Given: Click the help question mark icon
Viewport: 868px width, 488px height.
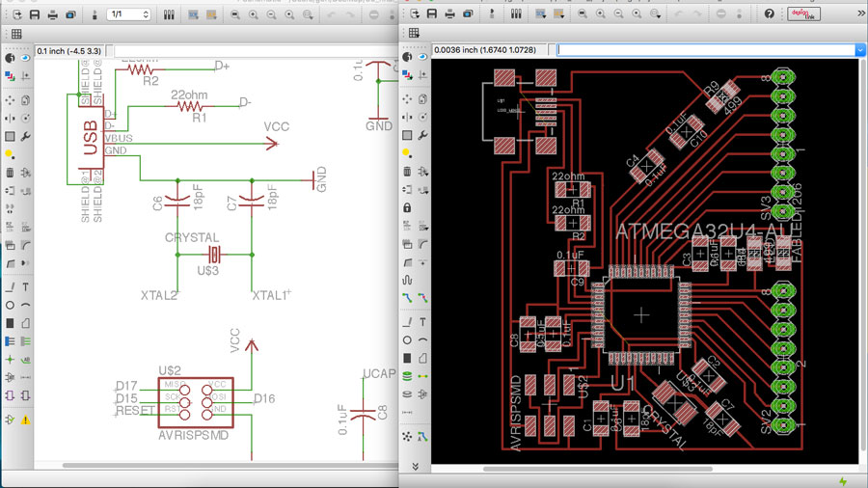Looking at the screenshot, I should click(x=769, y=14).
